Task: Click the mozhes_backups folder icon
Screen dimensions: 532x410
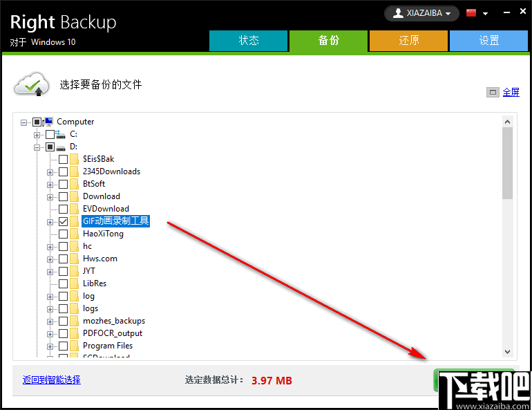Action: 74,321
